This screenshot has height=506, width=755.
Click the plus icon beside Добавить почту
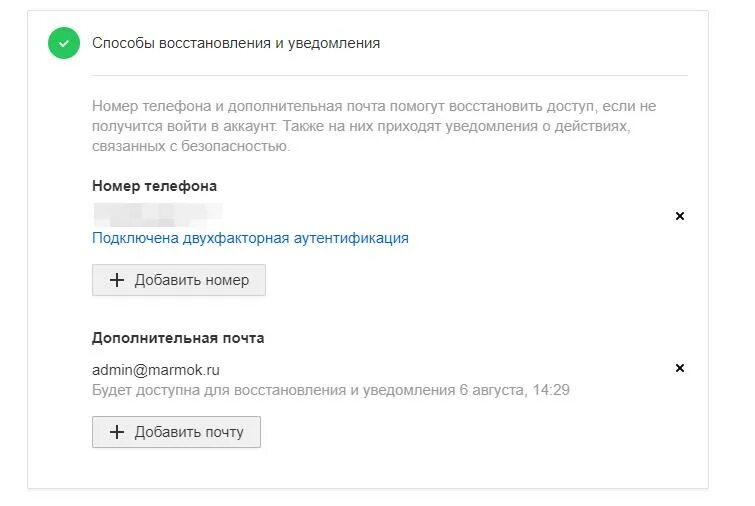117,432
